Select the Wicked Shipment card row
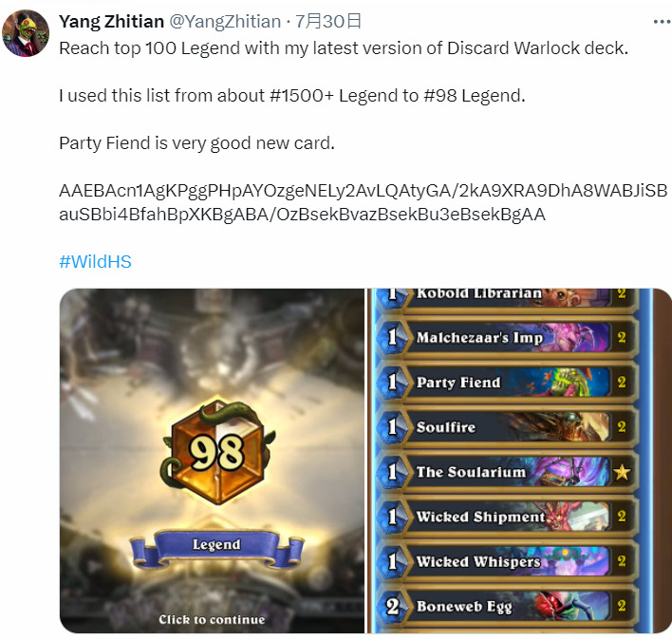672x639 pixels. coord(506,516)
